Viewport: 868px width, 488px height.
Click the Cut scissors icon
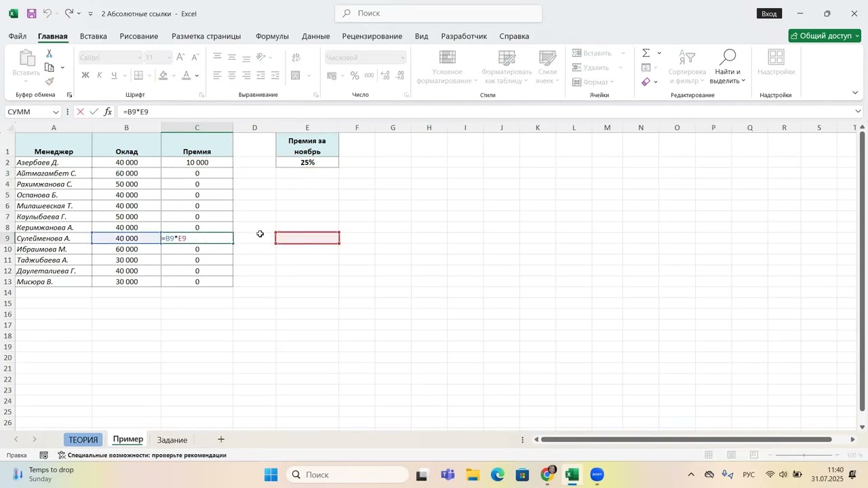[50, 54]
